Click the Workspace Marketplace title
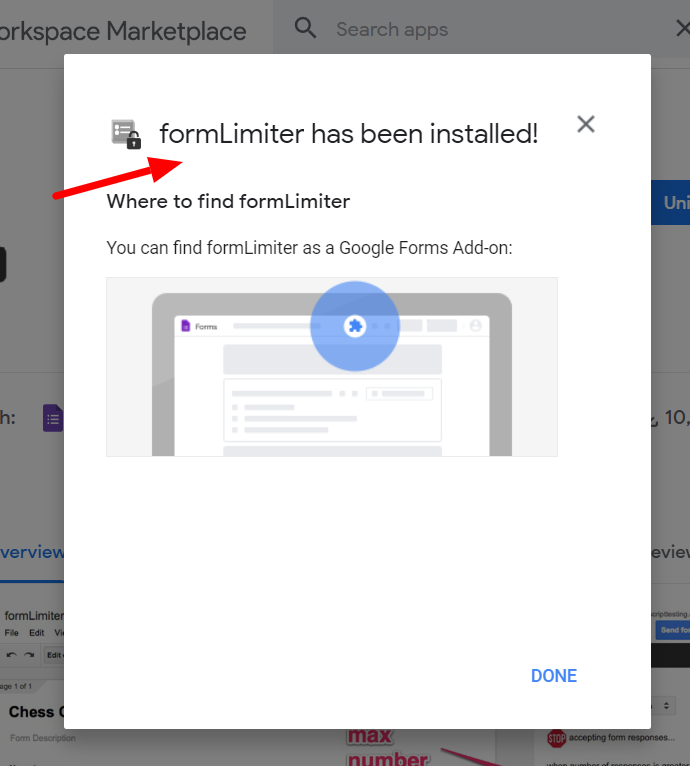The image size is (690, 766). coord(123,31)
